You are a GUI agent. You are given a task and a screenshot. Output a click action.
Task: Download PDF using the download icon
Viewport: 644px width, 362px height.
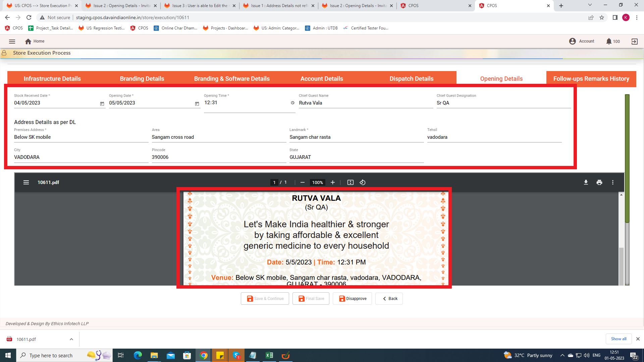tap(586, 182)
